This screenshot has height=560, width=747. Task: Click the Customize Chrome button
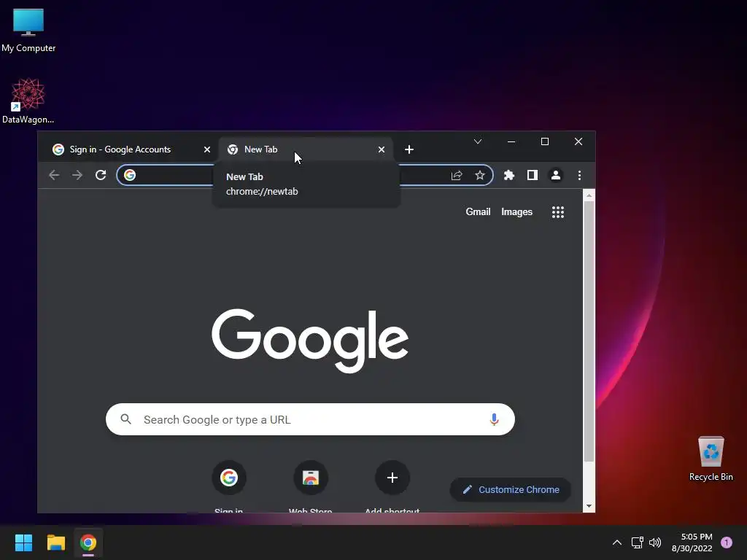[510, 489]
